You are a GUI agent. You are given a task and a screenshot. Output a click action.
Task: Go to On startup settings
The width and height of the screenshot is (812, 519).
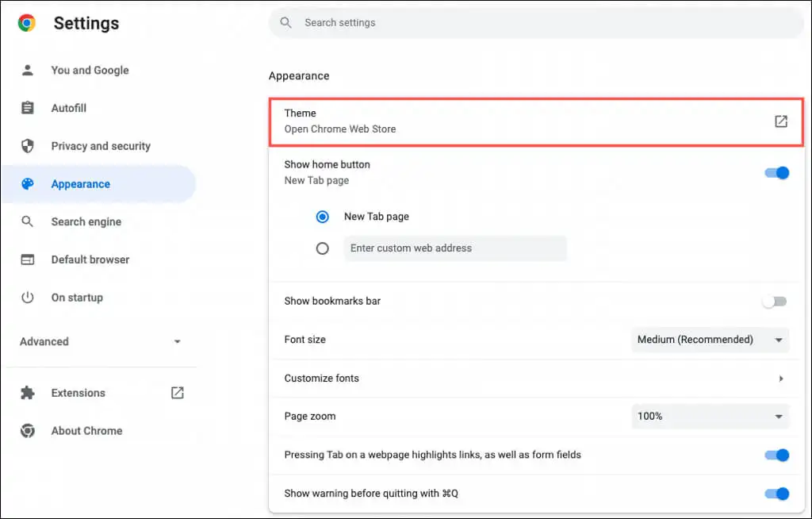click(77, 298)
